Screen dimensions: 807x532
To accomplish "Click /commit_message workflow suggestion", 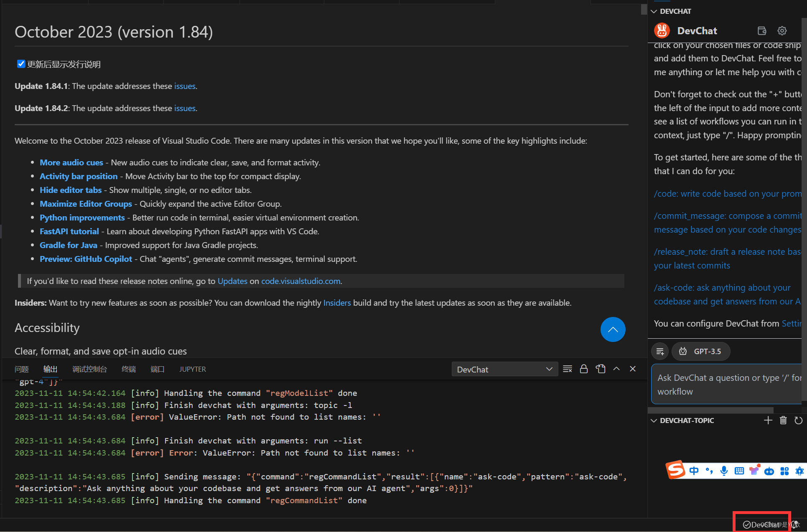I will 728,223.
